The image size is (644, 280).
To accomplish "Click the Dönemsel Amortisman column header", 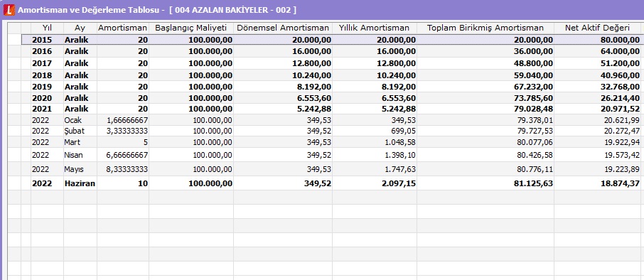I will [283, 28].
